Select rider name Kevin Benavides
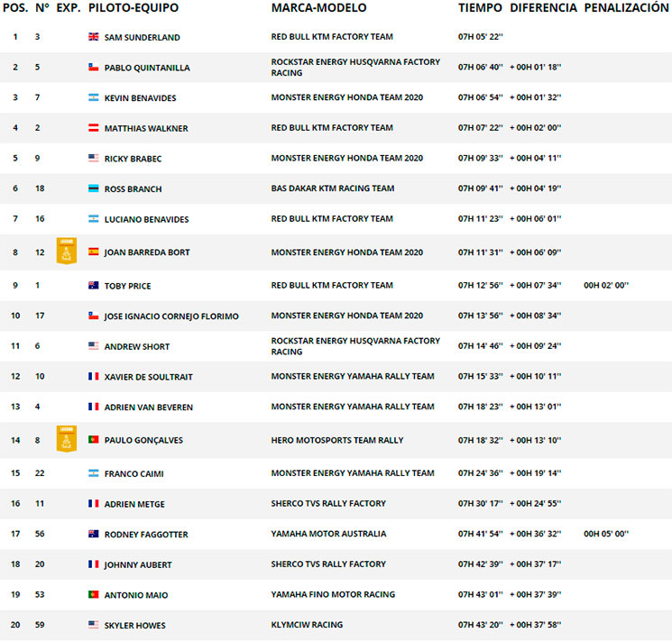The height and width of the screenshot is (642, 672). (140, 98)
